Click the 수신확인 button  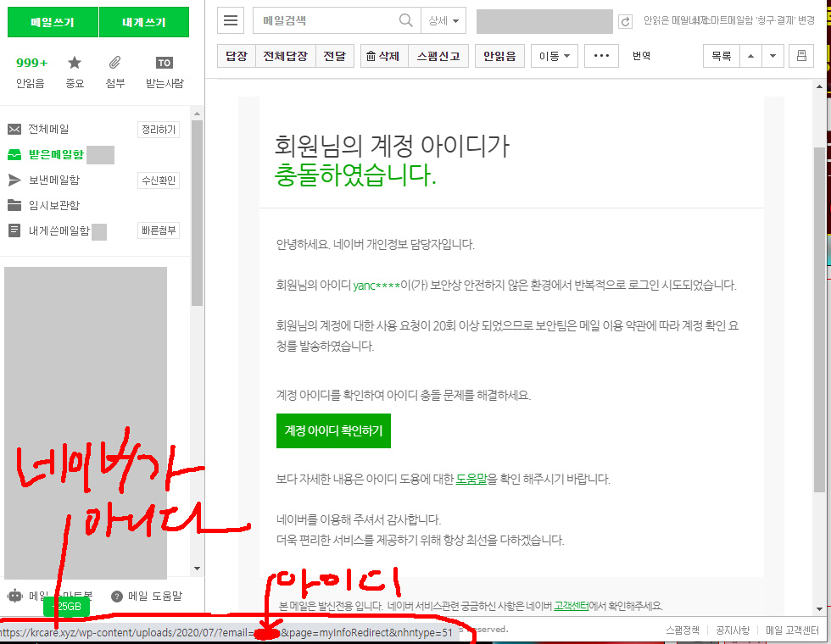[x=159, y=180]
